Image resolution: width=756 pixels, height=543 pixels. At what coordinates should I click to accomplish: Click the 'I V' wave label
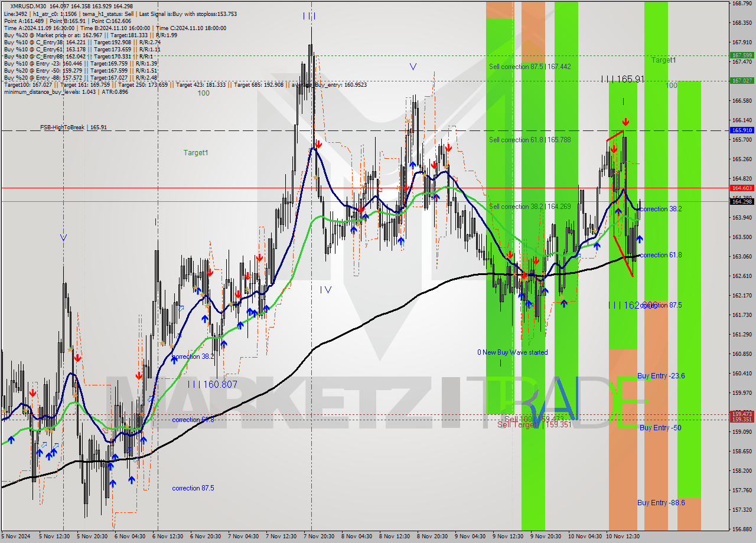[325, 289]
